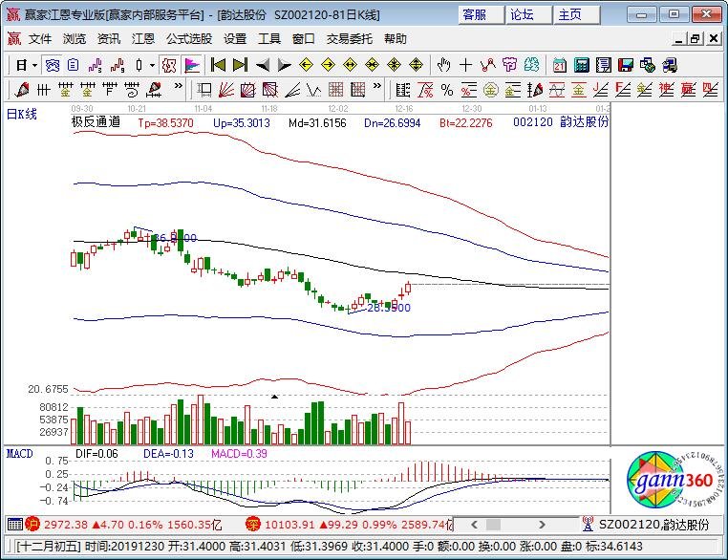Click the pencil drawing icon
Image resolution: width=728 pixels, height=560 pixels.
22,90
